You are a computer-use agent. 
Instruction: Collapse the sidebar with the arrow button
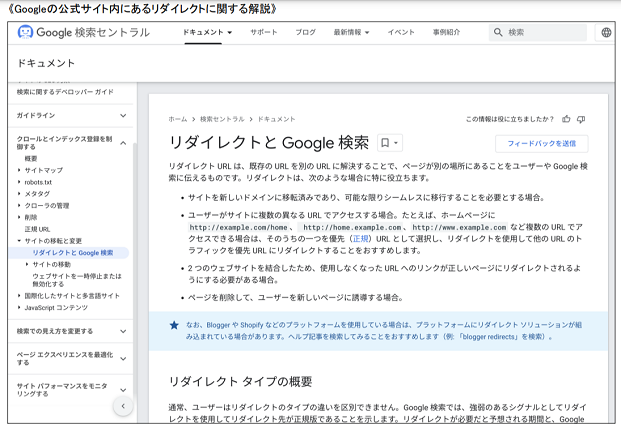click(123, 406)
